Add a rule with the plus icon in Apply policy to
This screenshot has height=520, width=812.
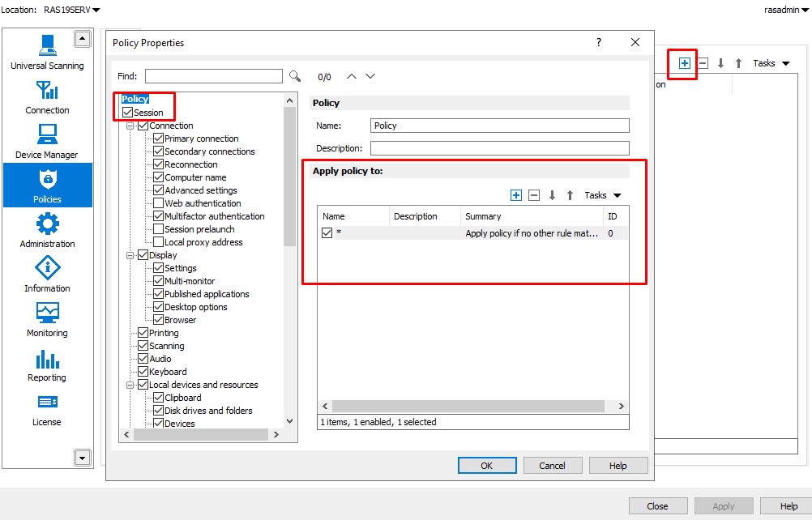pyautogui.click(x=515, y=195)
